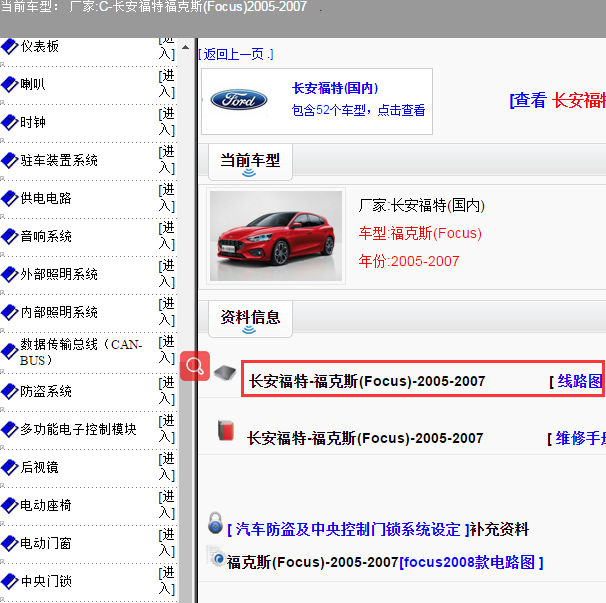Image resolution: width=606 pixels, height=603 pixels.
Task: Click [进入] next to 电动门窗
Action: (167, 543)
